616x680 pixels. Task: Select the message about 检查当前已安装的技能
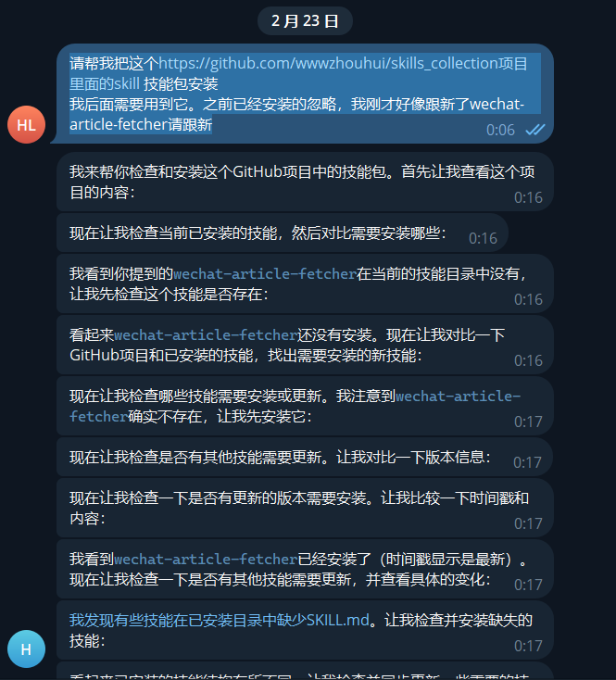(283, 233)
